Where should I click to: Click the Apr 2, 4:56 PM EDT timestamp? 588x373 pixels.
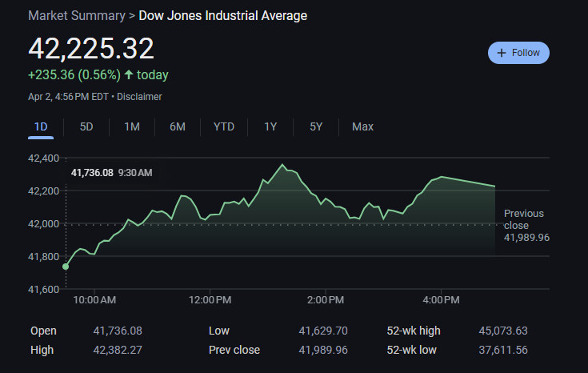click(x=68, y=97)
